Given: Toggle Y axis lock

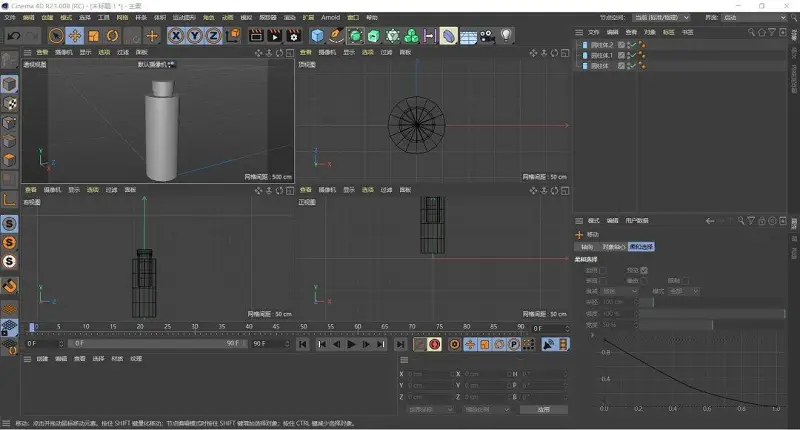Looking at the screenshot, I should click(x=195, y=36).
